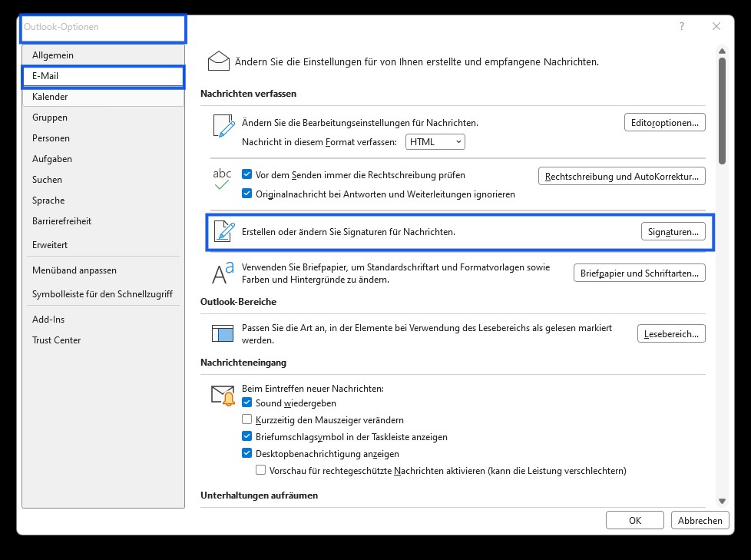
Task: Click the signature document pencil icon
Action: pyautogui.click(x=223, y=232)
